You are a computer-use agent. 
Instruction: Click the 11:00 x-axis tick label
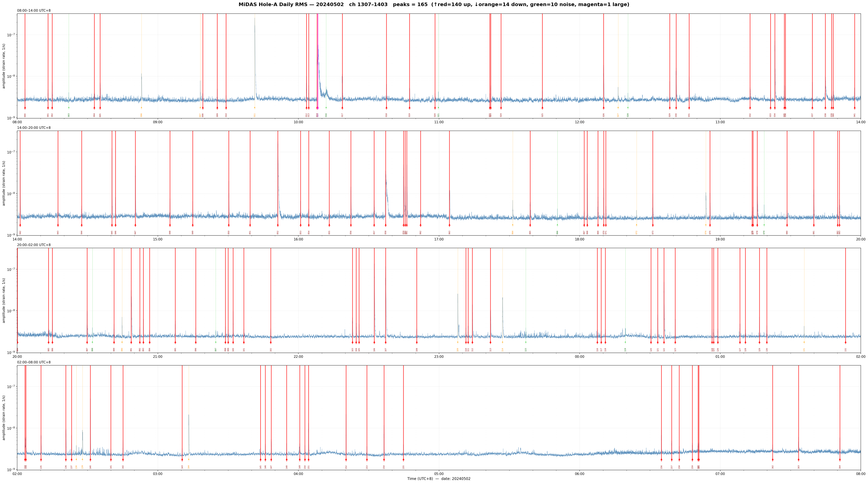(439, 122)
